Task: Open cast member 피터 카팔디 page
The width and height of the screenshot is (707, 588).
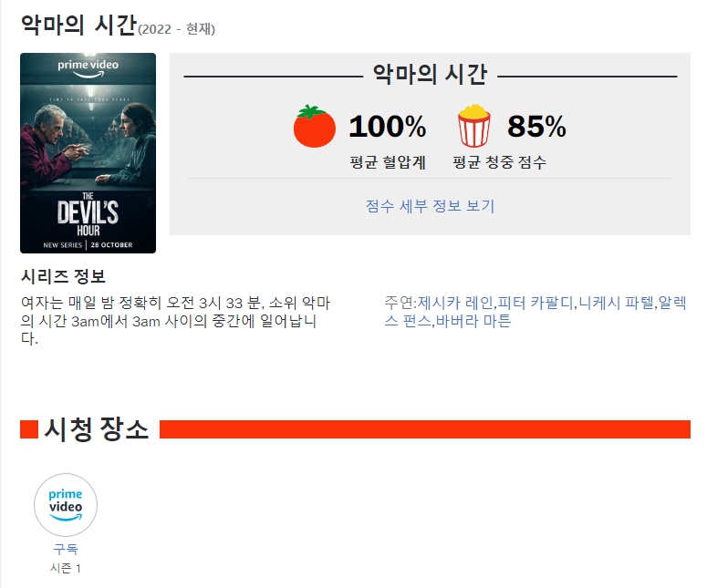Action: (x=535, y=303)
